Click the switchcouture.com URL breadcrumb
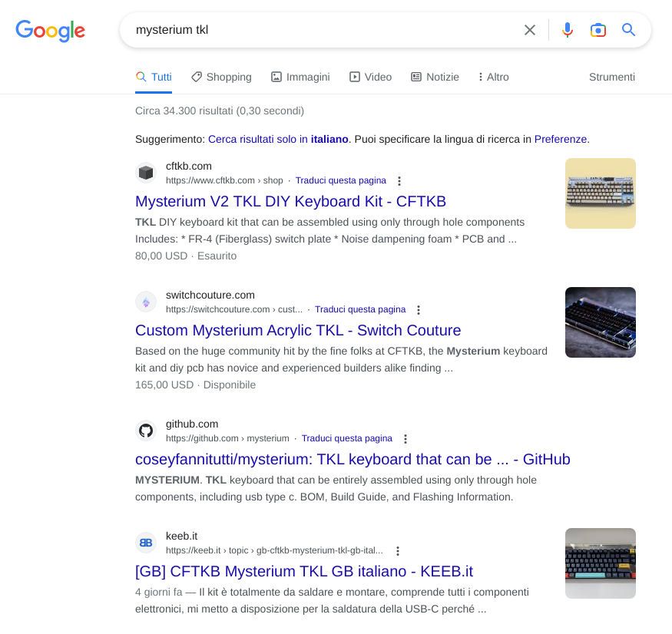 pos(234,309)
